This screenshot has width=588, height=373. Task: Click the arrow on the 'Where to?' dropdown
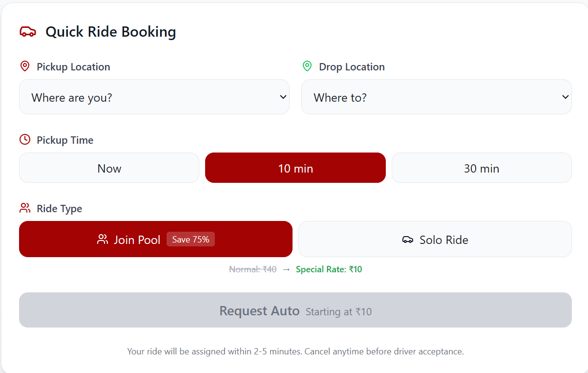point(566,97)
